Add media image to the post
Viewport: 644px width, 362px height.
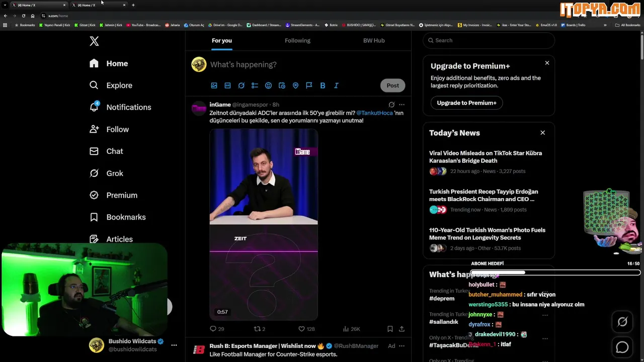[x=214, y=85]
